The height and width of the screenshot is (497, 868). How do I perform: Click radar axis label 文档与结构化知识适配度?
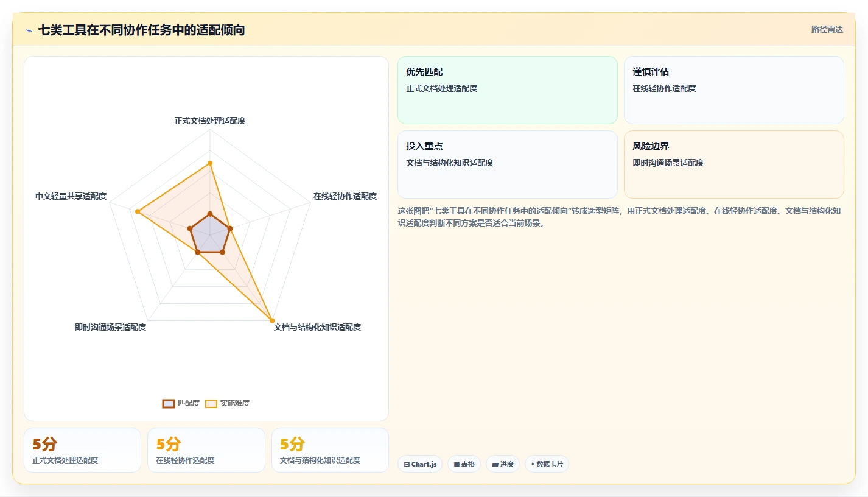318,327
